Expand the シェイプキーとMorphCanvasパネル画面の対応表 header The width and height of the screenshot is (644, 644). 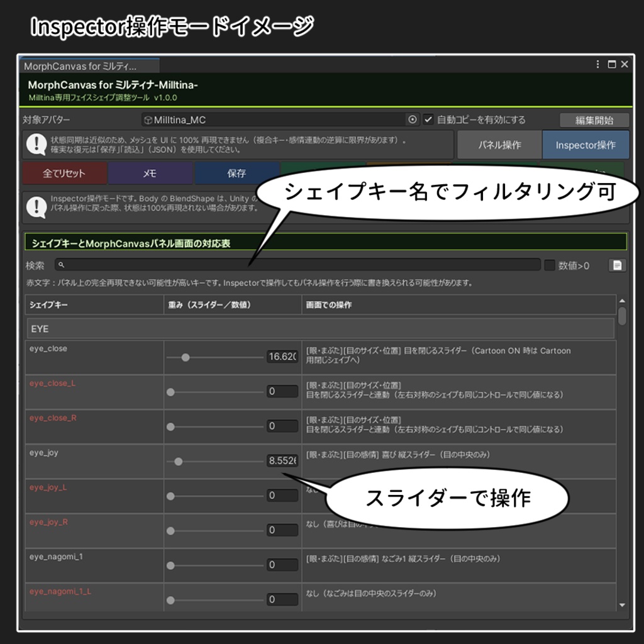tap(126, 241)
